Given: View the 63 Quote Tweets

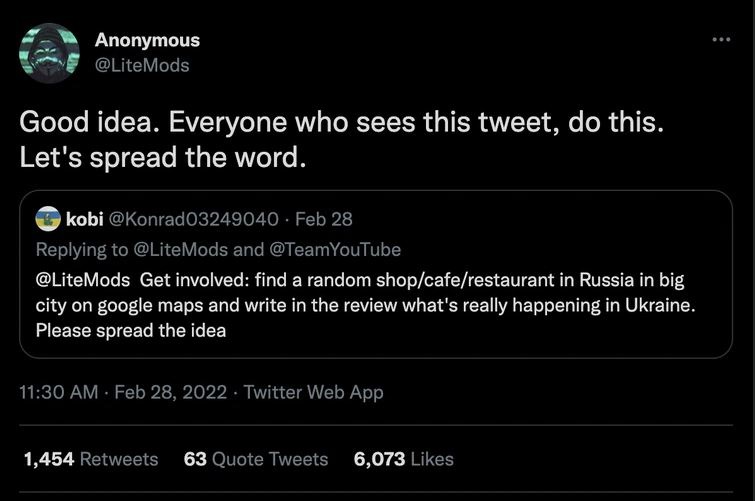Looking at the screenshot, I should pyautogui.click(x=256, y=459).
